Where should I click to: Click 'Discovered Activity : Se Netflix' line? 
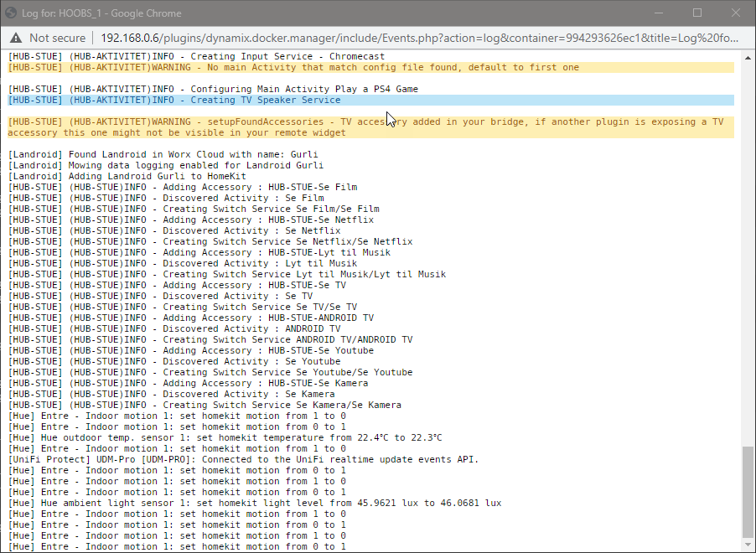(174, 231)
